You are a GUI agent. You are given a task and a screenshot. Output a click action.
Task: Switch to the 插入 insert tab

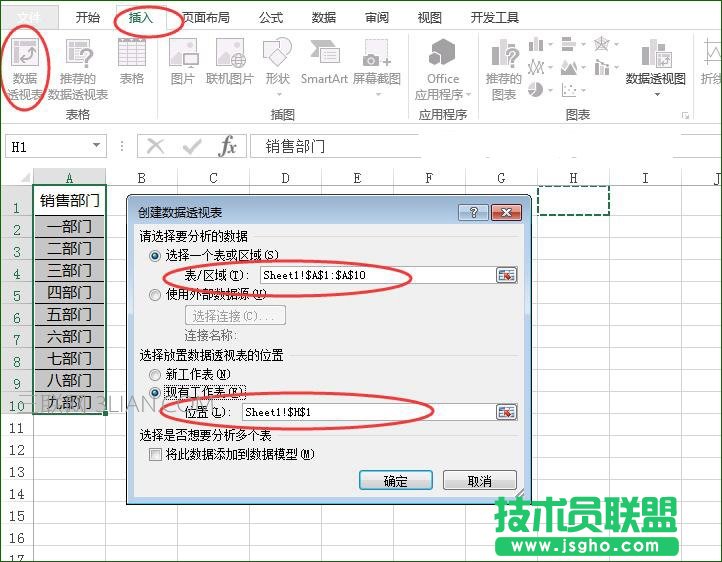(x=140, y=17)
